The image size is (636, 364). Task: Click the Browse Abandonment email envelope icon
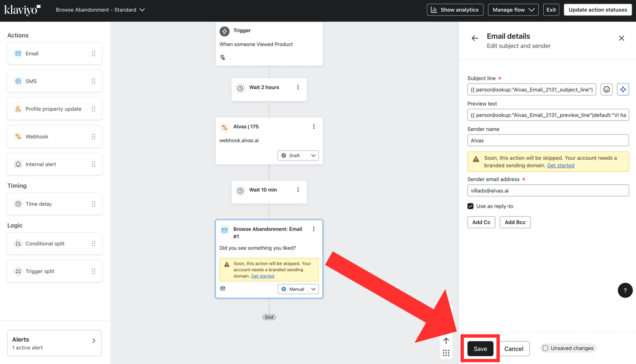pos(224,230)
